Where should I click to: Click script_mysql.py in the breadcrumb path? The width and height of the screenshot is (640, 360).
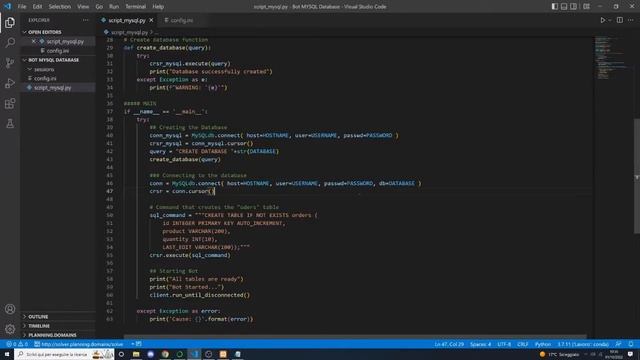(x=129, y=32)
